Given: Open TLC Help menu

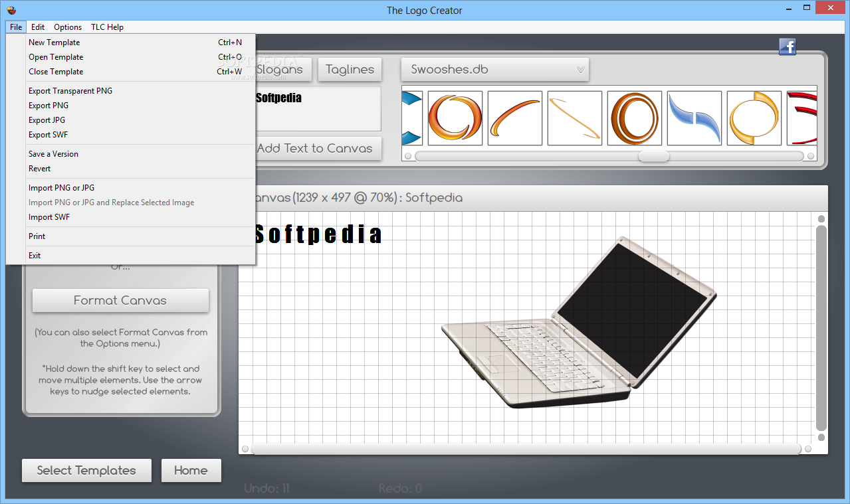Looking at the screenshot, I should (x=107, y=27).
